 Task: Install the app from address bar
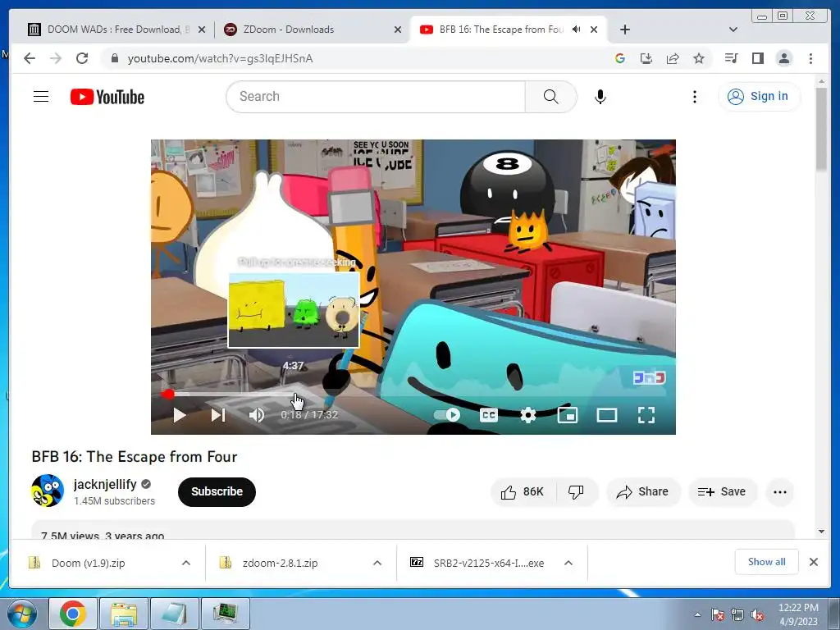point(646,58)
